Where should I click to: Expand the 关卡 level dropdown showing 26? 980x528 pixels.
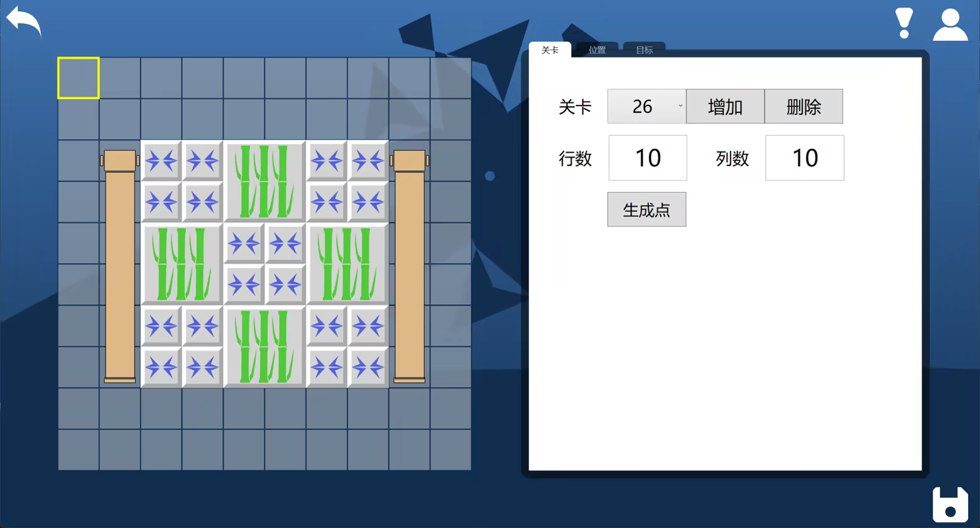tap(646, 106)
